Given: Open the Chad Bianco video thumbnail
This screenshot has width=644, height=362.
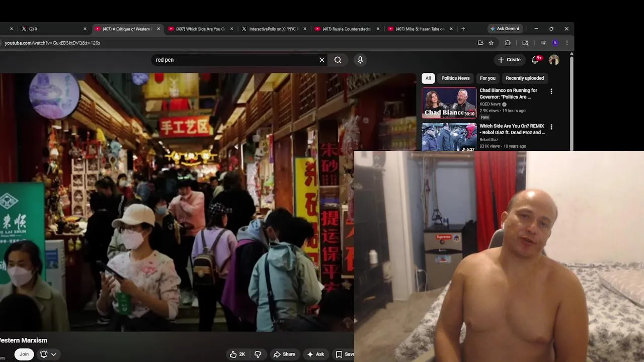Looking at the screenshot, I should coord(449,103).
